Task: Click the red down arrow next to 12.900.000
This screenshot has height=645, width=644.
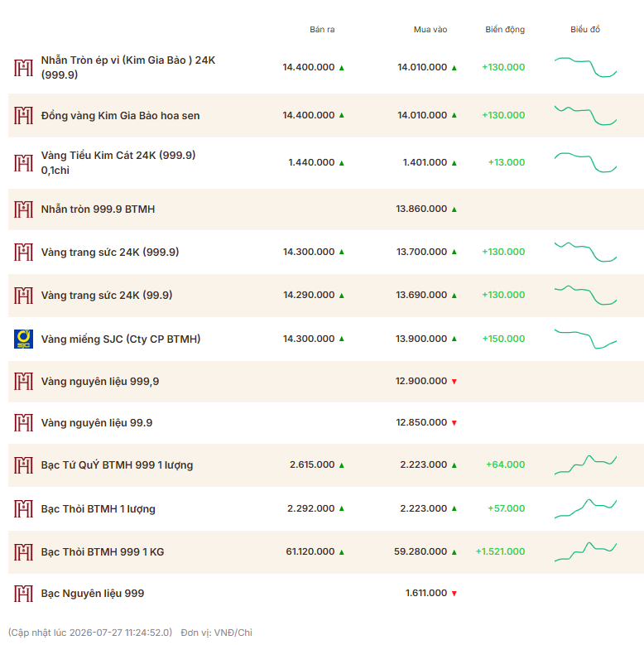Action: [454, 382]
